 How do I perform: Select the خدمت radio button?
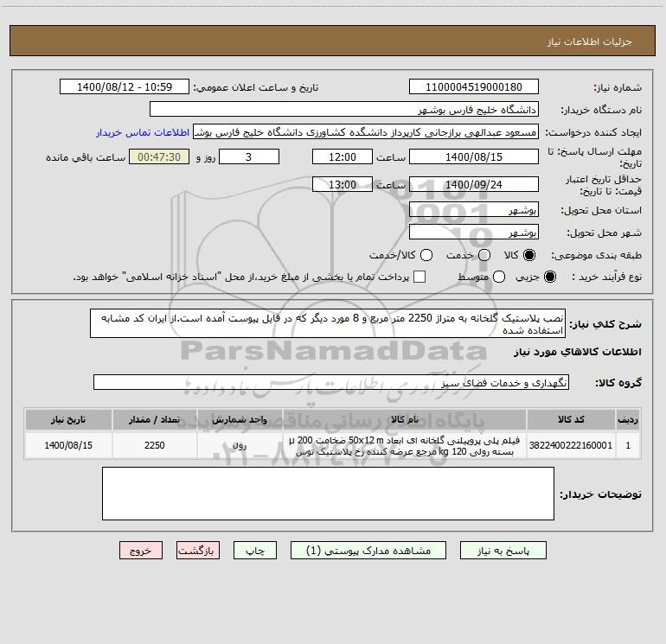(x=484, y=255)
